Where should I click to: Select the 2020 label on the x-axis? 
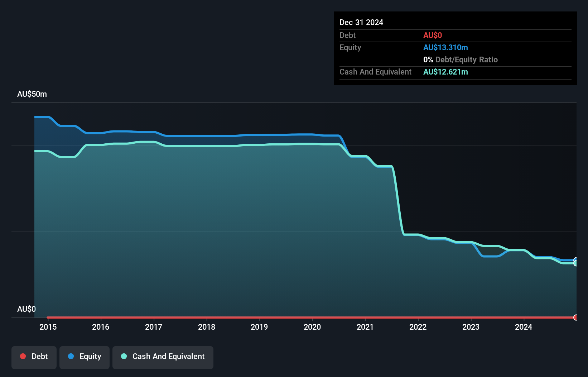pos(312,327)
